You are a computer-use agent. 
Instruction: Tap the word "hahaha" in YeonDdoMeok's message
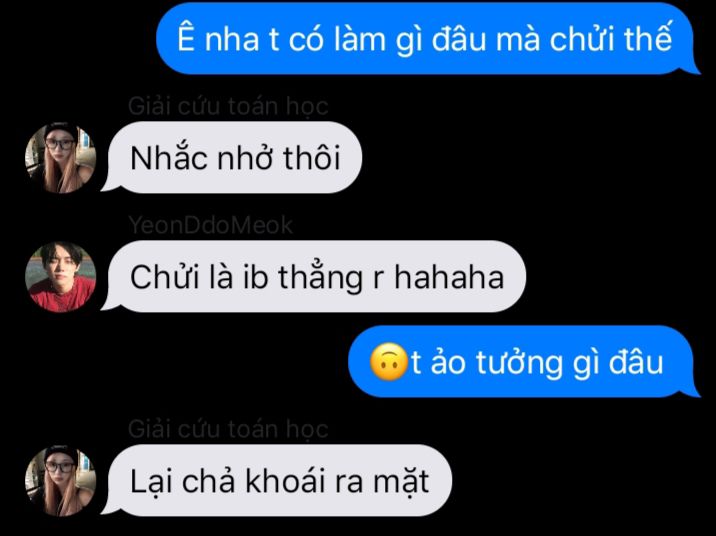(x=449, y=277)
